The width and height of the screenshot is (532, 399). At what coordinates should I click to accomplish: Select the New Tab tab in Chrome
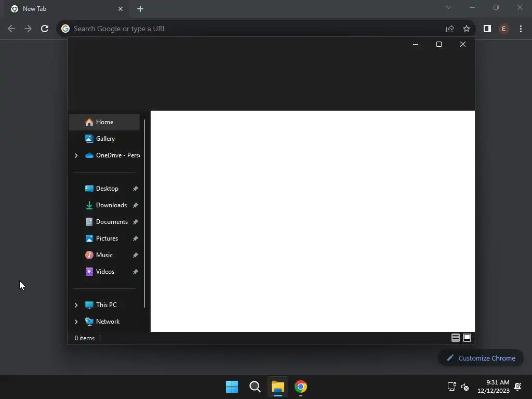pyautogui.click(x=66, y=9)
